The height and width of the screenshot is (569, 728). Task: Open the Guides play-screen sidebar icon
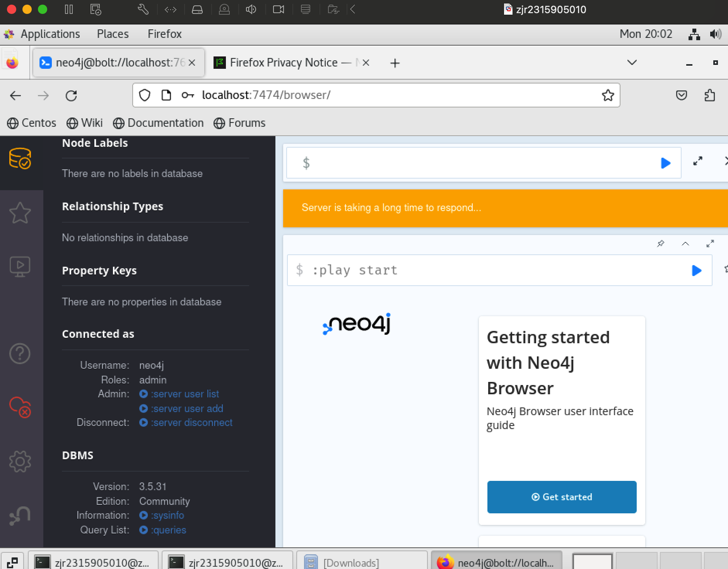click(20, 267)
